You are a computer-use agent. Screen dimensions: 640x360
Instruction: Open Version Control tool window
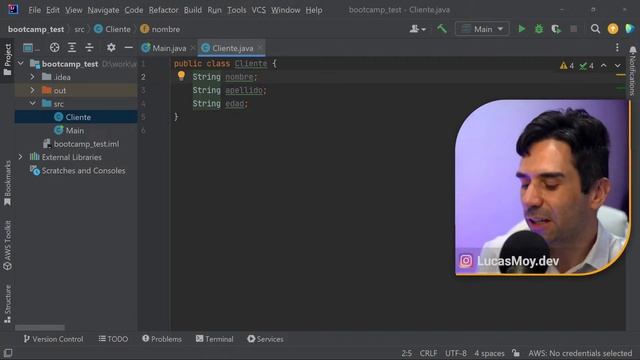[x=53, y=339]
